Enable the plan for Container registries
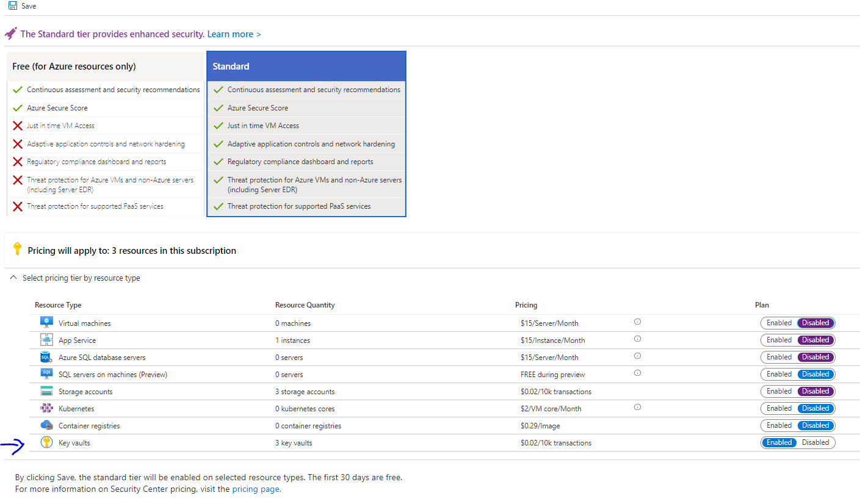This screenshot has width=860, height=504. coord(779,425)
